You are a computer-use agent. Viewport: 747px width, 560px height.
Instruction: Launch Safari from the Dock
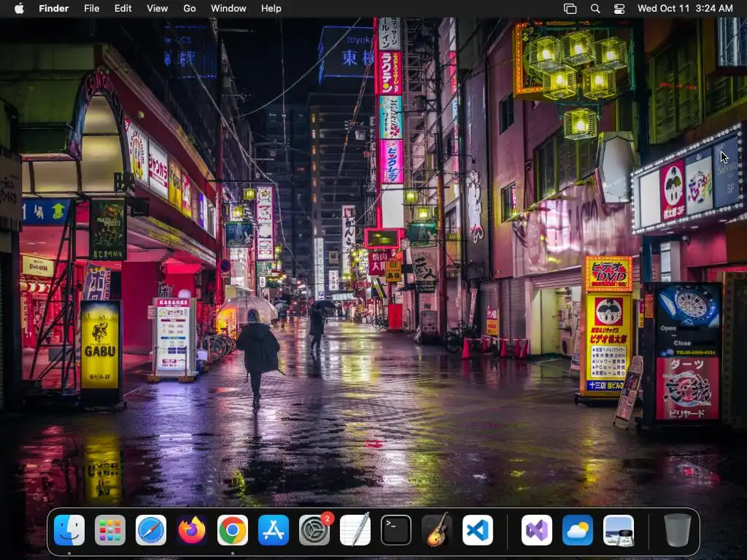(151, 530)
